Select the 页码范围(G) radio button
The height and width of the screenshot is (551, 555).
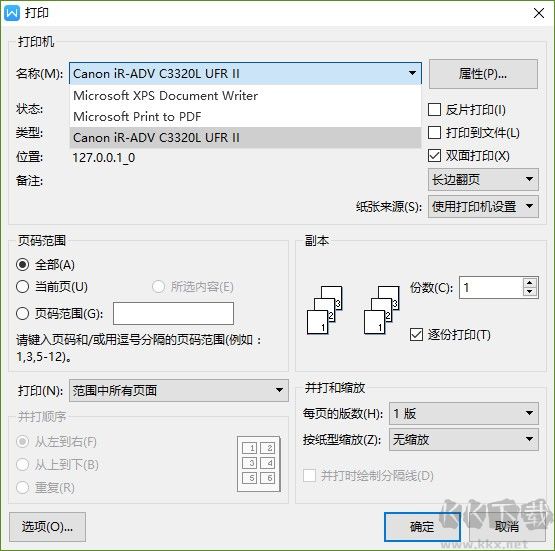click(x=22, y=313)
